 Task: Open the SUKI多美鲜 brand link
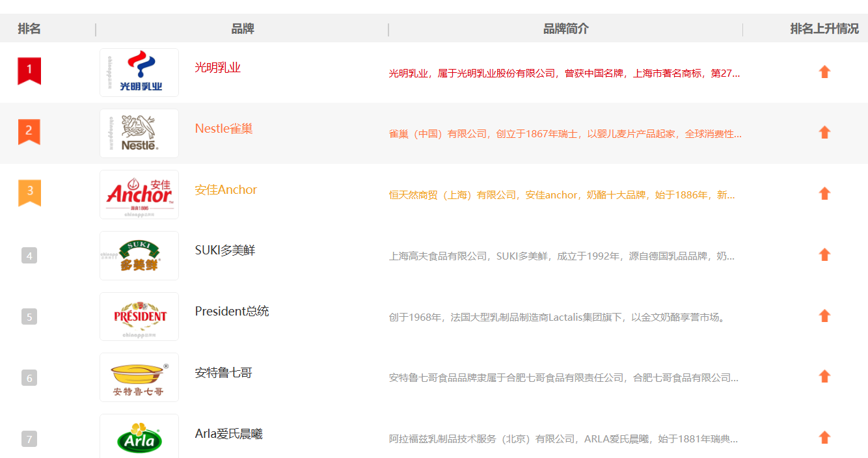[x=225, y=250]
